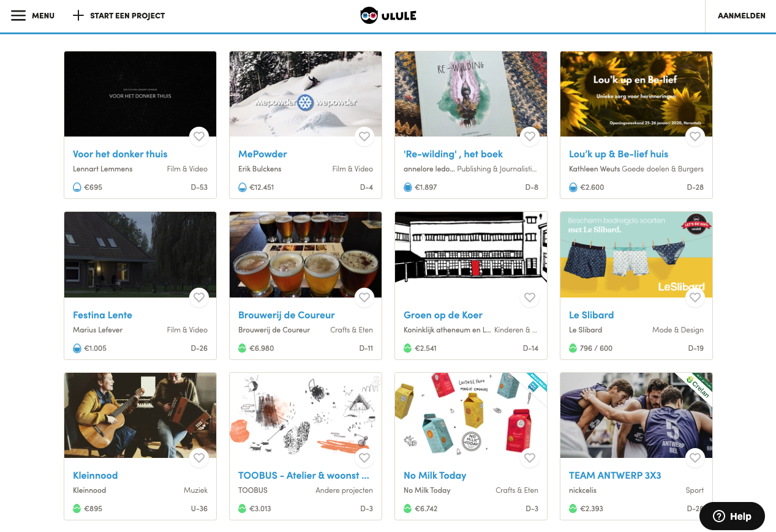This screenshot has height=532, width=776.
Task: Click the creator name Kathleen Weuts
Action: pos(594,169)
